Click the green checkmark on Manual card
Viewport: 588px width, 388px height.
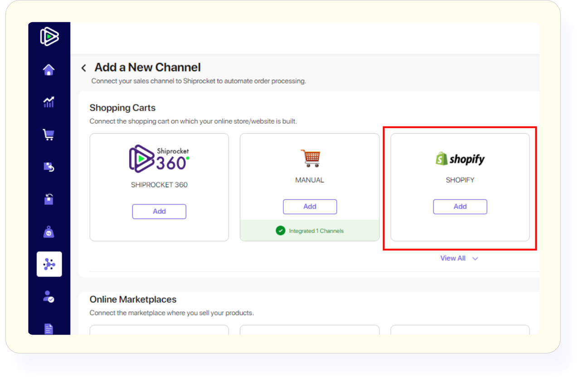coord(281,231)
